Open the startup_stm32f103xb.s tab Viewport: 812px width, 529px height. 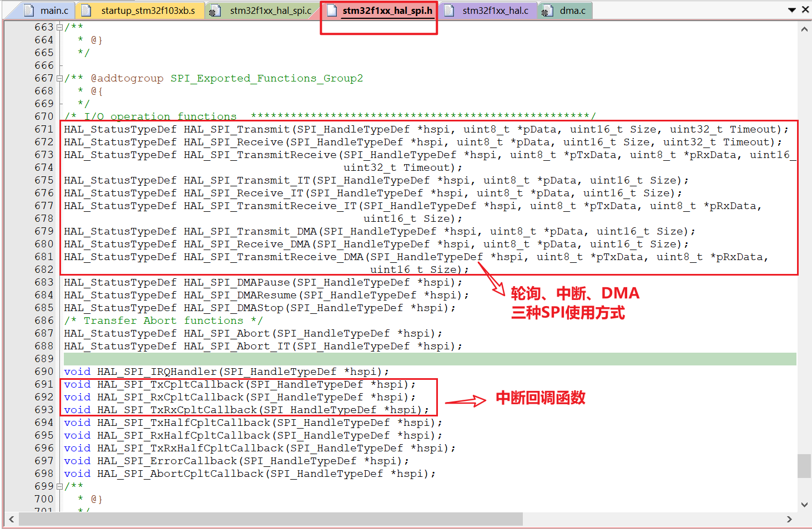click(x=142, y=11)
